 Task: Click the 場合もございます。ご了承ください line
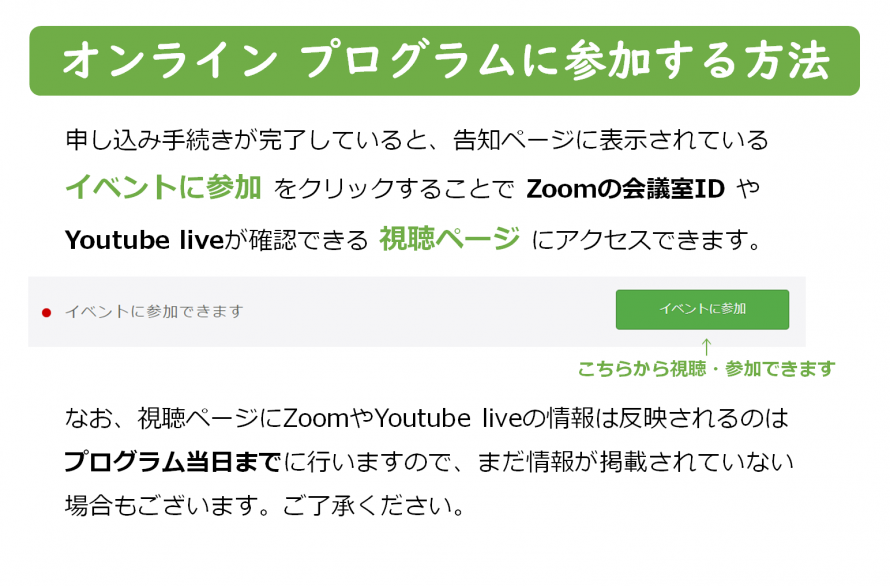pos(265,505)
